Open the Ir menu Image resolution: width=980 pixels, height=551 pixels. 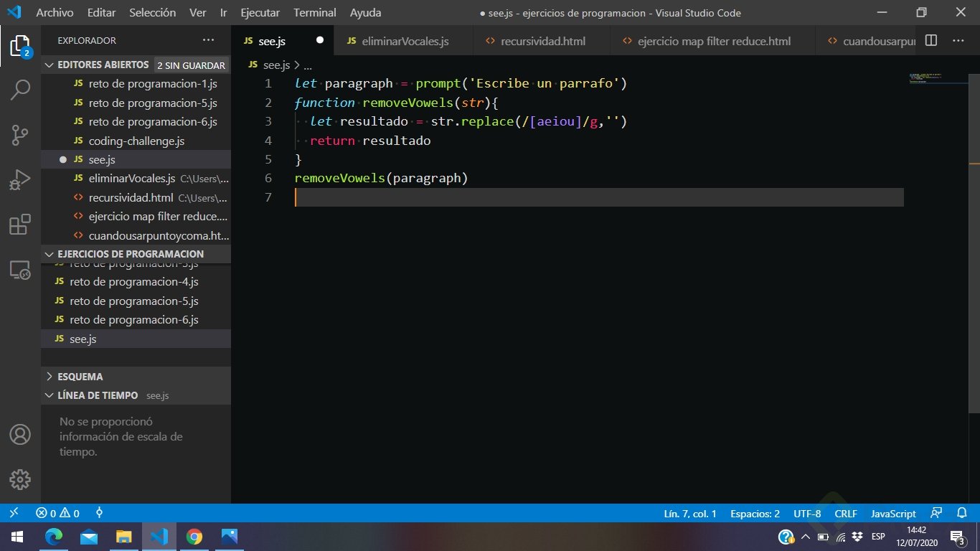[x=224, y=13]
